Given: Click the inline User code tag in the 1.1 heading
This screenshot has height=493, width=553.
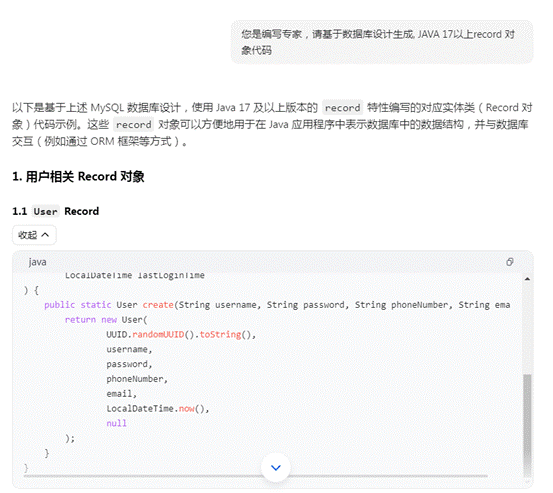Looking at the screenshot, I should click(45, 212).
